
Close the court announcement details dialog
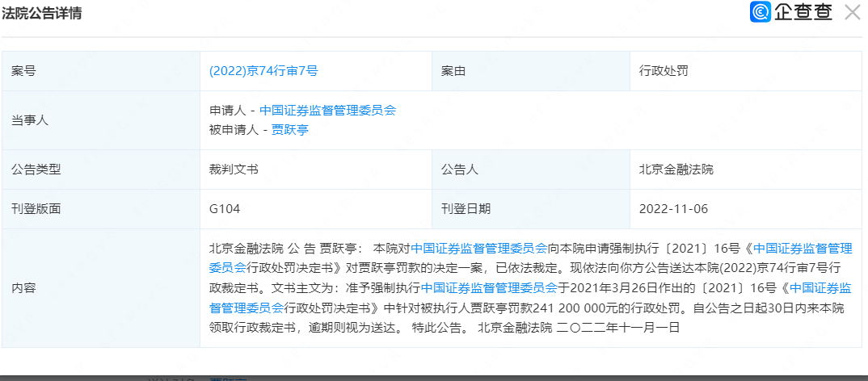click(852, 12)
